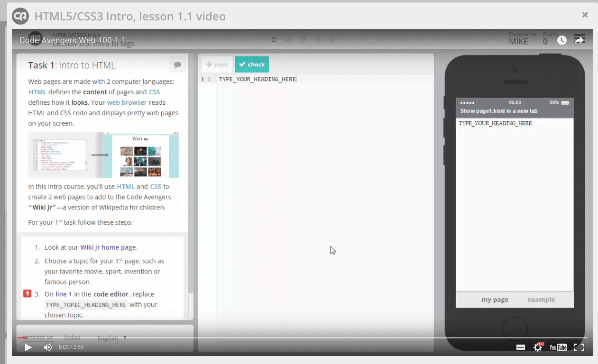598x364 pixels.
Task: Click the info marker beside line 1
Action: 202,79
